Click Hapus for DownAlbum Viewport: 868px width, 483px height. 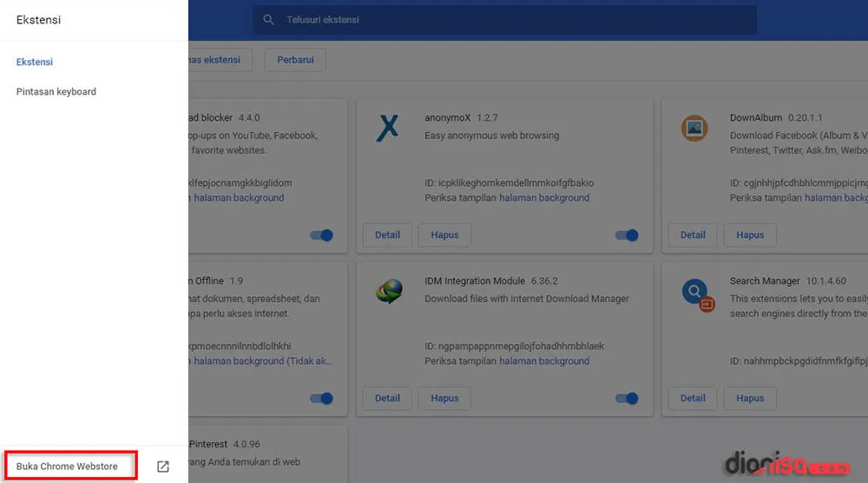pos(750,235)
